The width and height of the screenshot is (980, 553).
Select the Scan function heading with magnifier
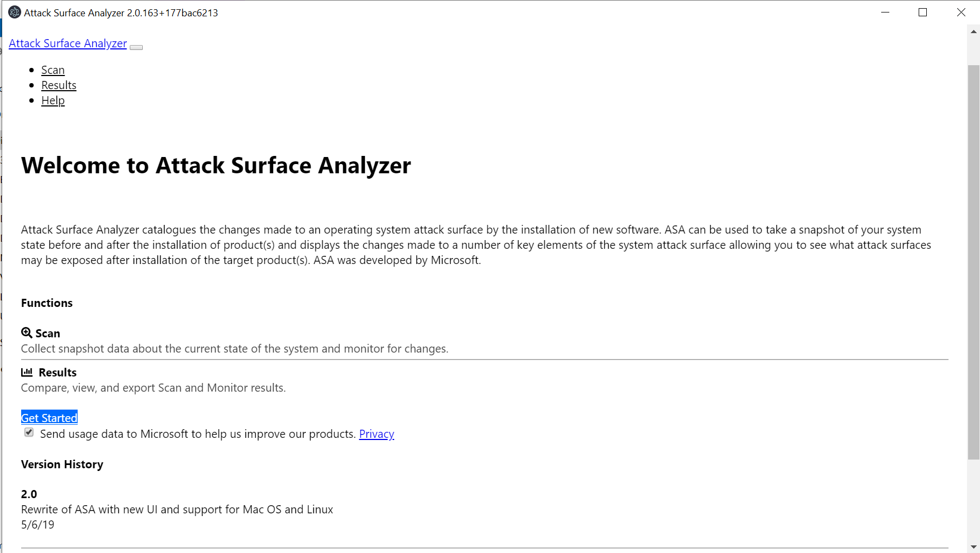[x=47, y=333]
